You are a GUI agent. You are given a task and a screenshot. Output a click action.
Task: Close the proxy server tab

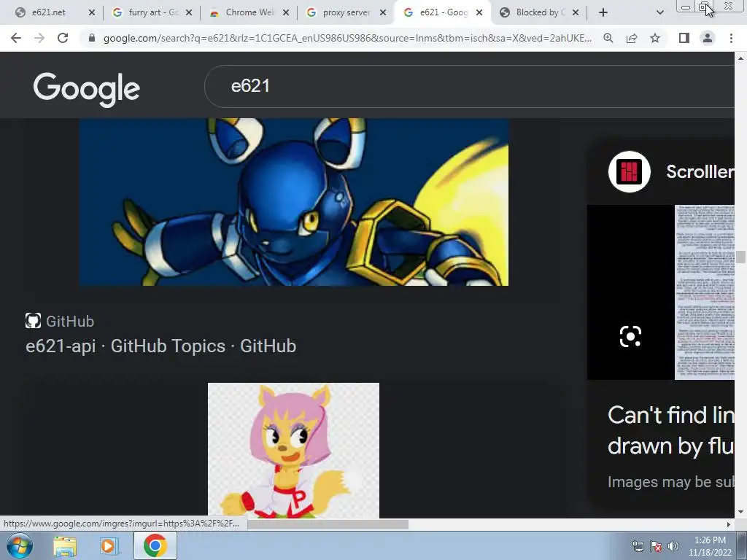point(383,12)
